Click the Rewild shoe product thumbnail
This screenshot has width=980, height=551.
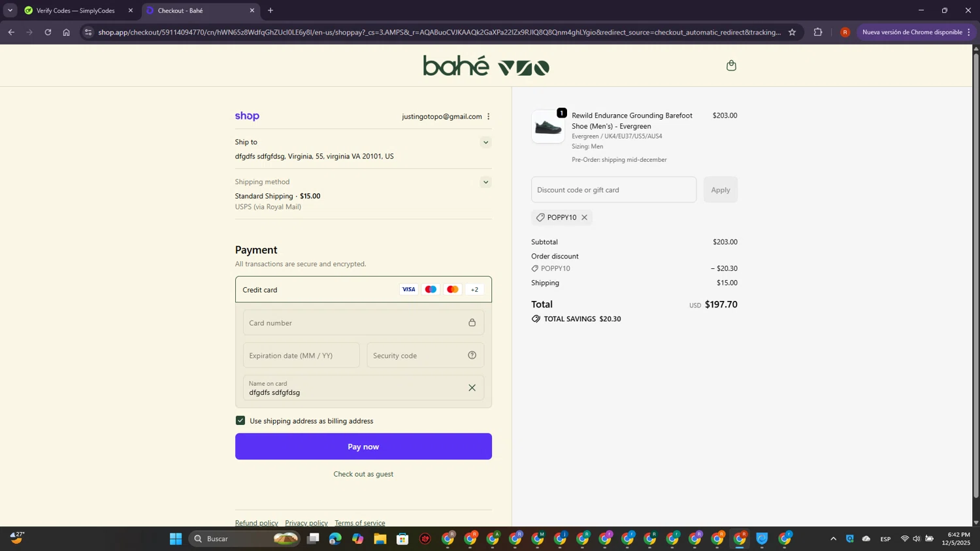pyautogui.click(x=548, y=127)
